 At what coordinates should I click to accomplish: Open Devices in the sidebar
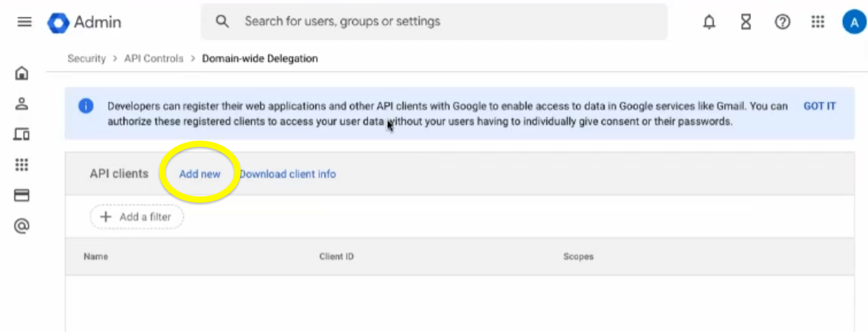point(22,134)
